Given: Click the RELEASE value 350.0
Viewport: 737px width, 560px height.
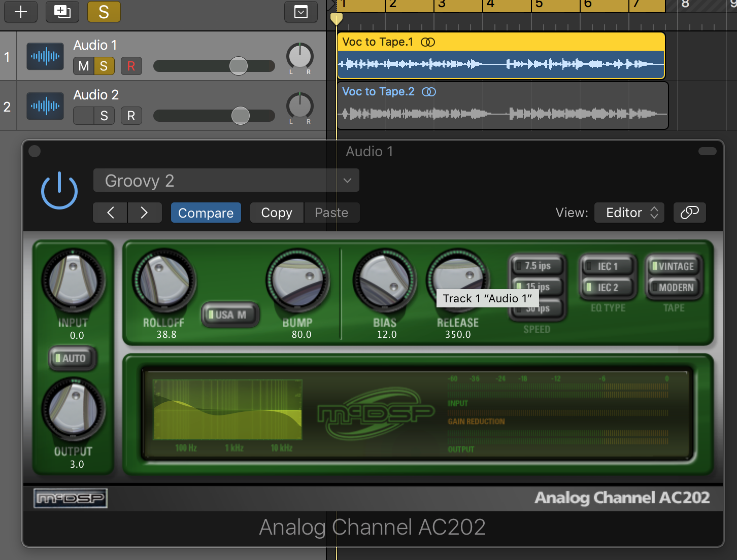Looking at the screenshot, I should pyautogui.click(x=458, y=334).
